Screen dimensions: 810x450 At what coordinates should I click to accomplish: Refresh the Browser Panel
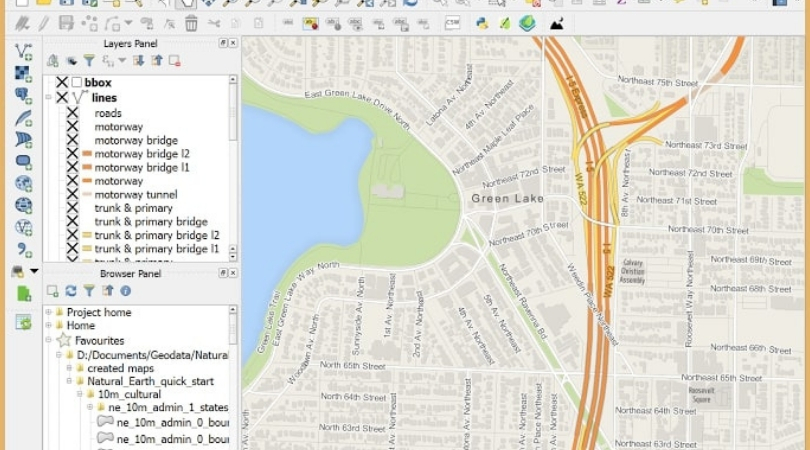(71, 291)
